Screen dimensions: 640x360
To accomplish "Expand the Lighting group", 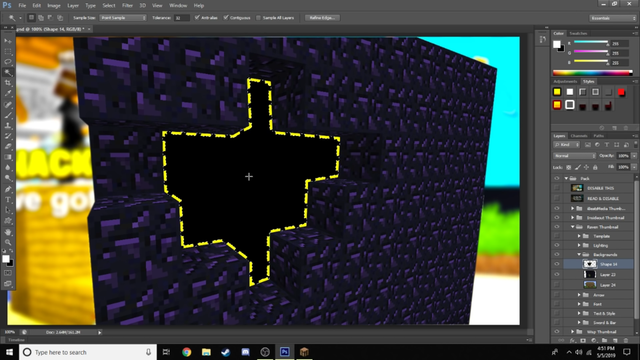I will click(579, 245).
